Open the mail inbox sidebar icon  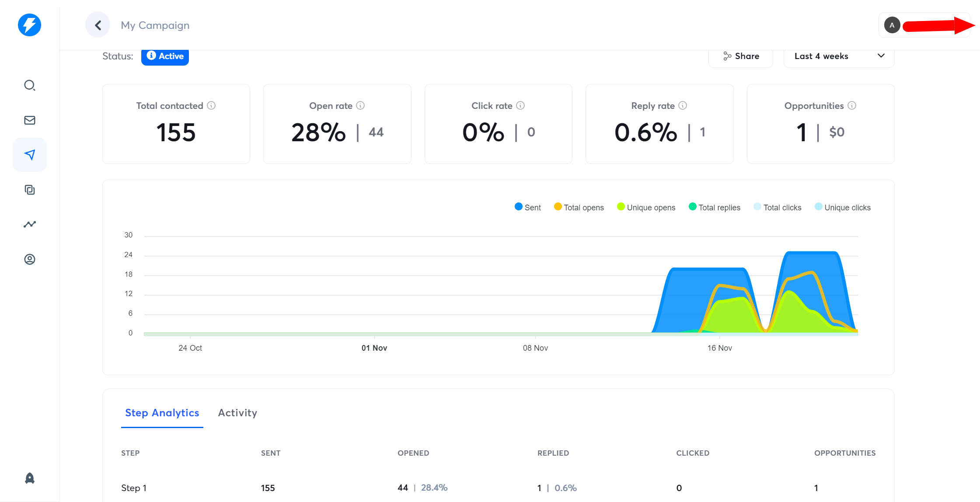[x=29, y=120]
